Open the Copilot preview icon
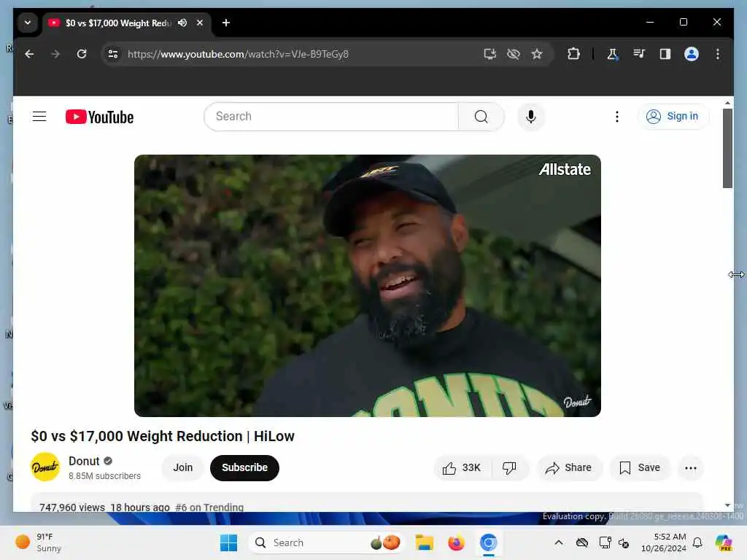Image resolution: width=747 pixels, height=560 pixels. (723, 542)
